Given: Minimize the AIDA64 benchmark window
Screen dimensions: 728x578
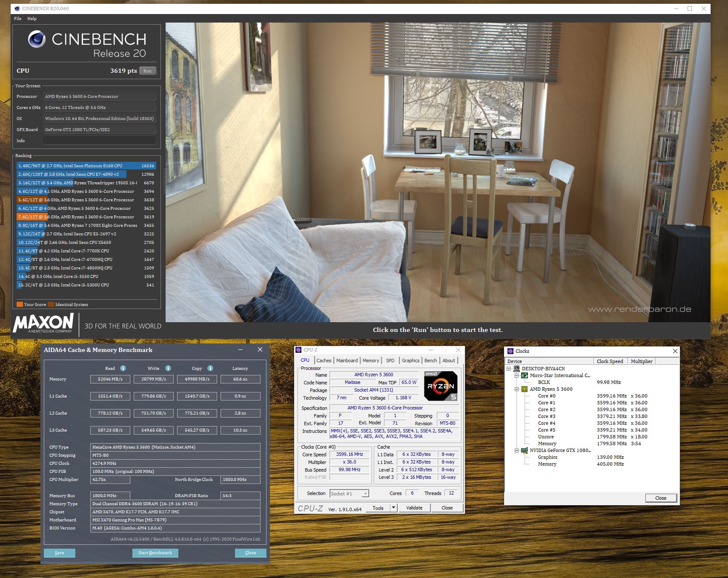Looking at the screenshot, I should [x=241, y=349].
